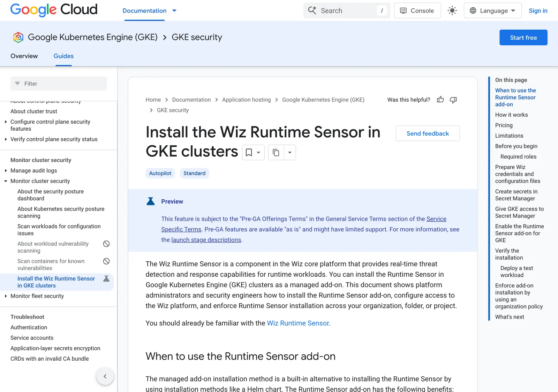Open the Language dropdown
This screenshot has height=392, width=558.
coord(492,10)
